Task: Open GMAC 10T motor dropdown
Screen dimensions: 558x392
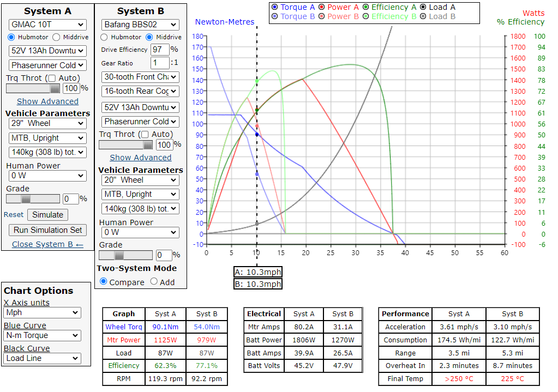Action: [x=47, y=25]
